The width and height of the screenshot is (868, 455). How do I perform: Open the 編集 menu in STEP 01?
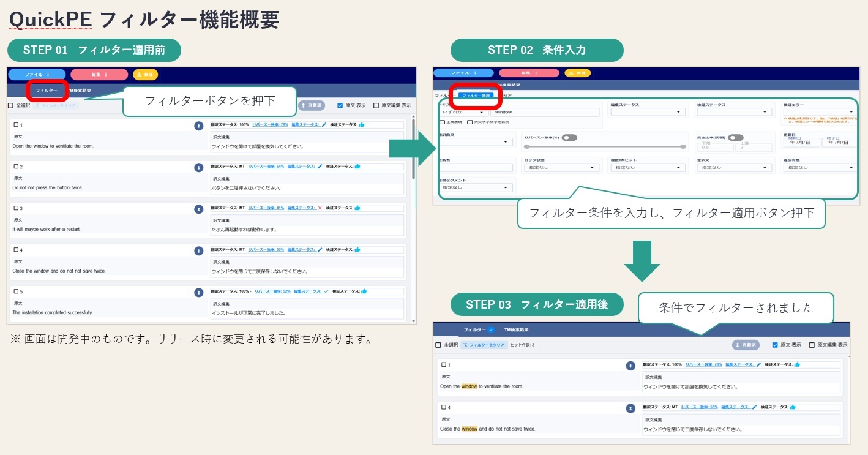(x=99, y=75)
